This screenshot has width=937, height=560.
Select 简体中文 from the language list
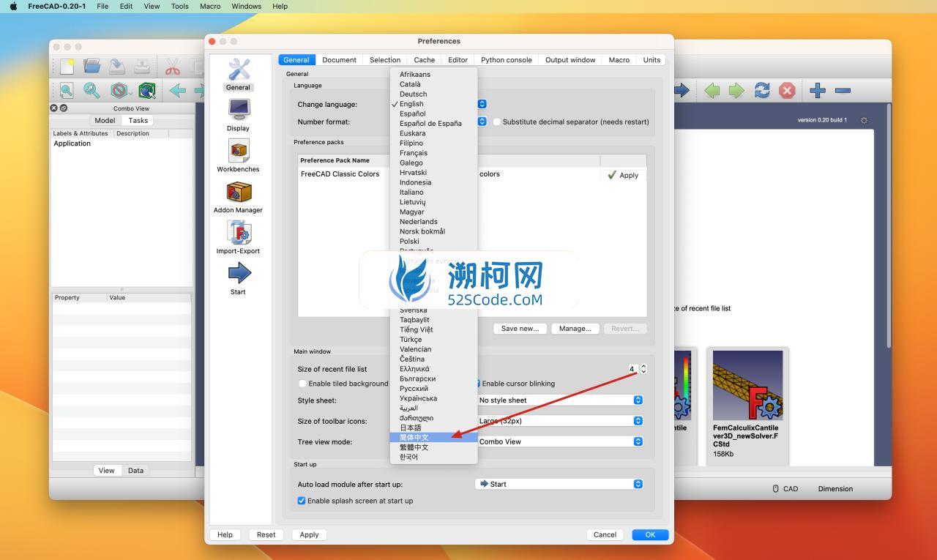coord(433,438)
